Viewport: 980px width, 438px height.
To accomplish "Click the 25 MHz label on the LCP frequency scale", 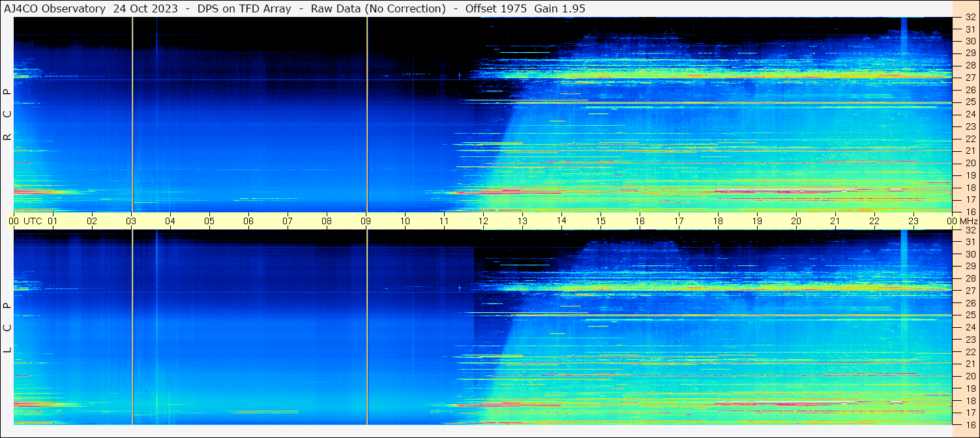I will 970,315.
